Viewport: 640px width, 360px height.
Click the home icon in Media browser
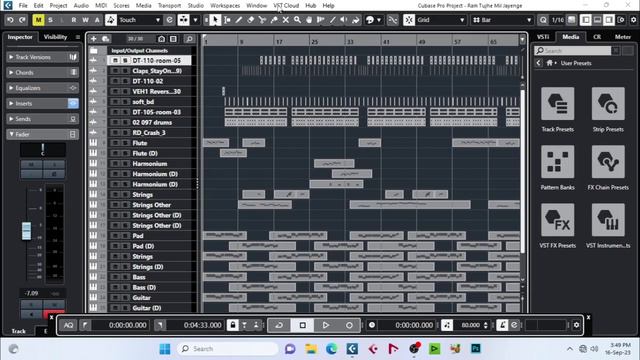[549, 63]
